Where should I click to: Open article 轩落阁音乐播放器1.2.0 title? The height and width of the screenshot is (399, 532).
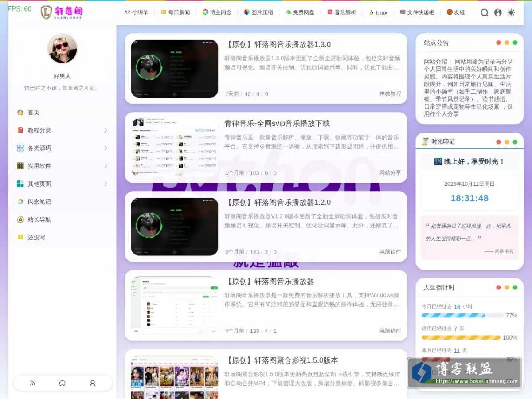(x=278, y=202)
